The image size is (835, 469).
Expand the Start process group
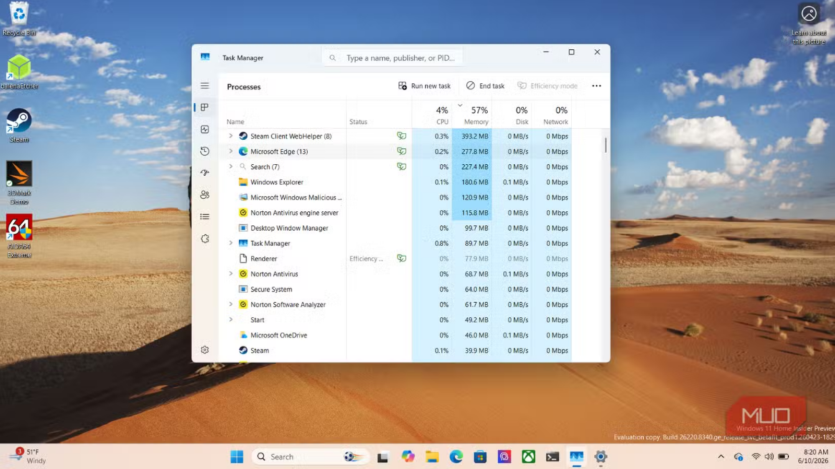click(231, 320)
